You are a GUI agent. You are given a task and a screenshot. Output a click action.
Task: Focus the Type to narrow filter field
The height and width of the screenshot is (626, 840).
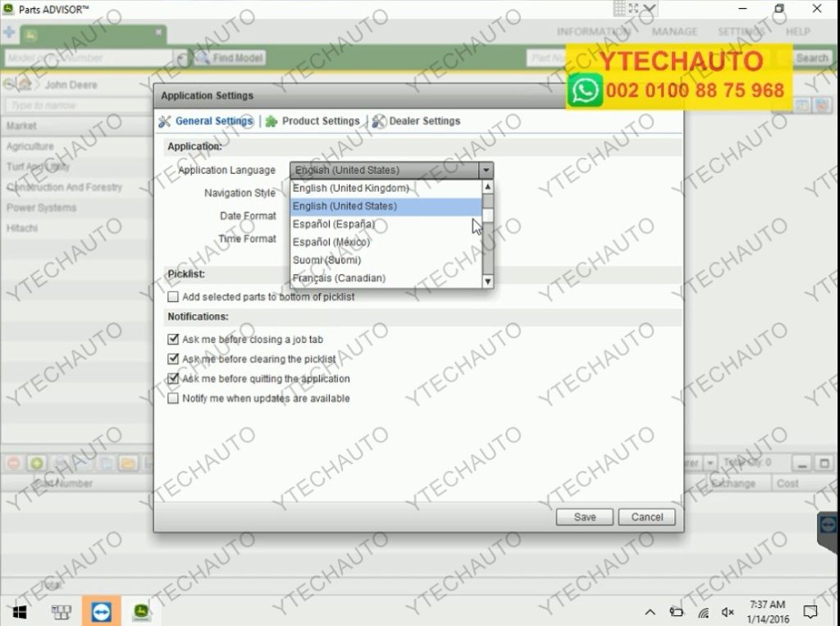pyautogui.click(x=78, y=106)
